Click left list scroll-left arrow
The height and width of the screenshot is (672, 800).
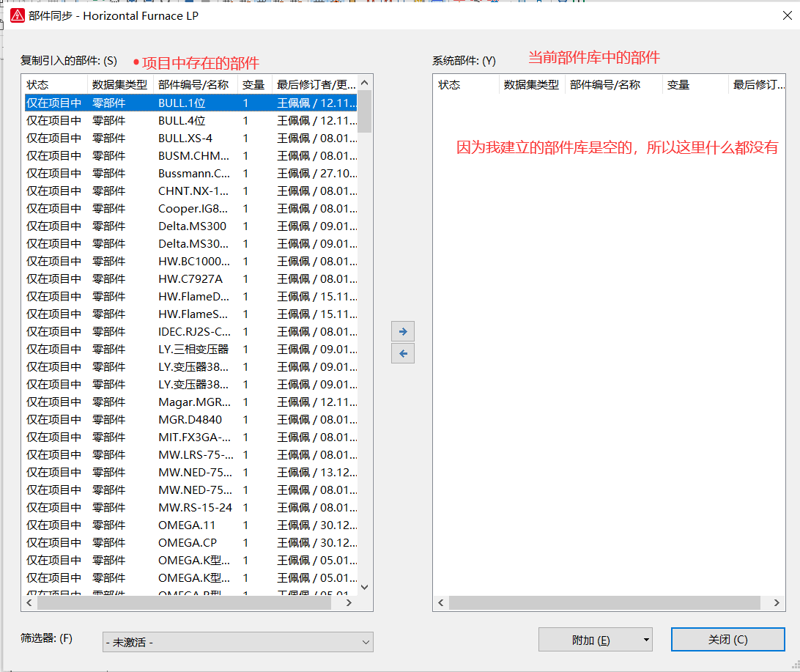[x=29, y=602]
